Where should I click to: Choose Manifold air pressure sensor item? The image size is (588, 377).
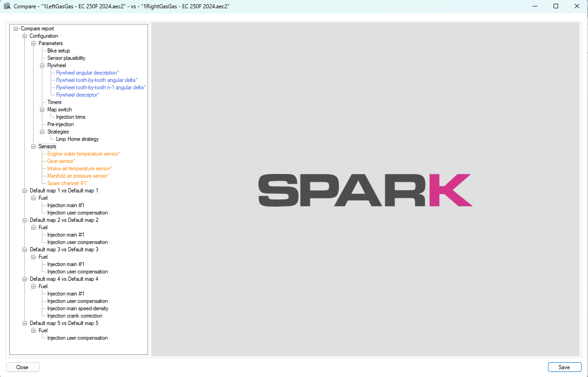click(x=78, y=176)
